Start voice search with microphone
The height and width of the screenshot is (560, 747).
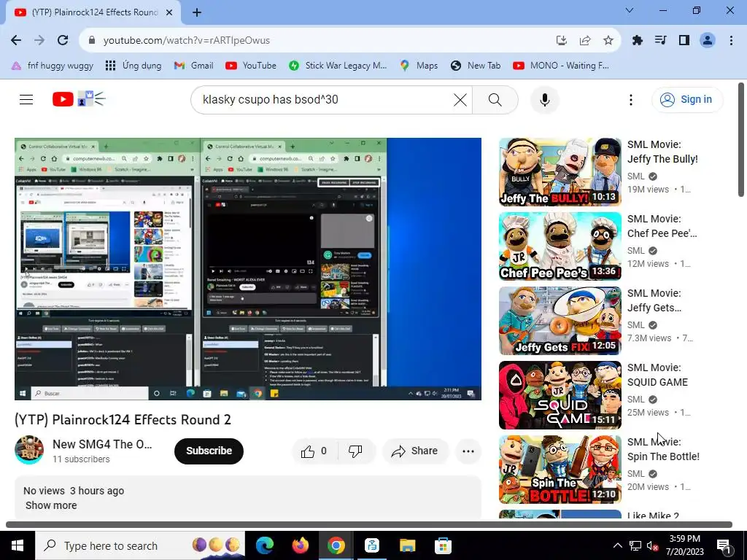[544, 99]
